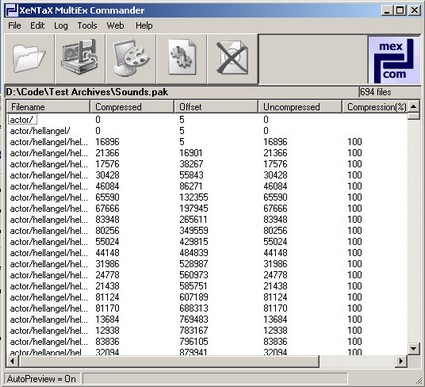The image size is (425, 387).
Task: Sort by the Filename column header
Action: 48,107
